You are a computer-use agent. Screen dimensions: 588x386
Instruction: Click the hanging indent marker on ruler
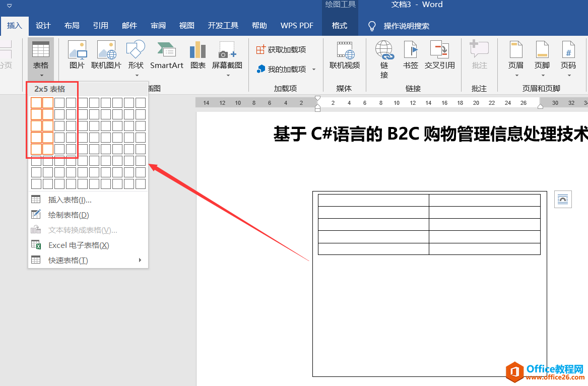tap(317, 106)
